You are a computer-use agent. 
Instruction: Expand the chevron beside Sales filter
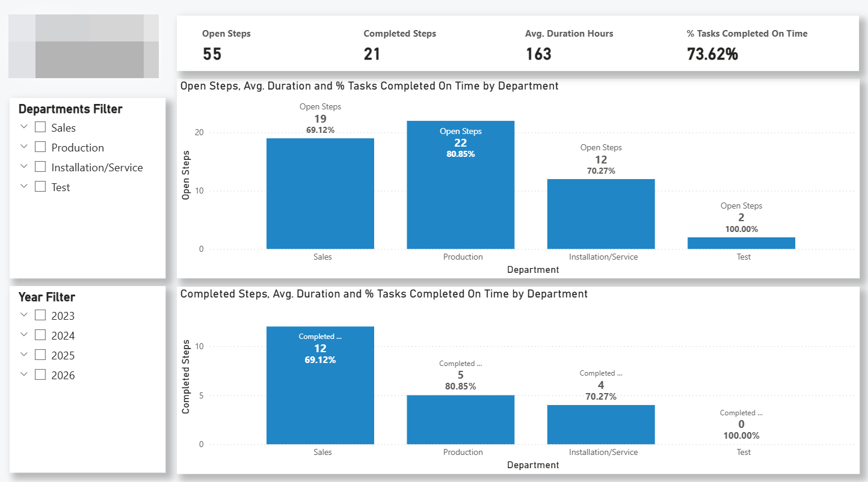(24, 127)
